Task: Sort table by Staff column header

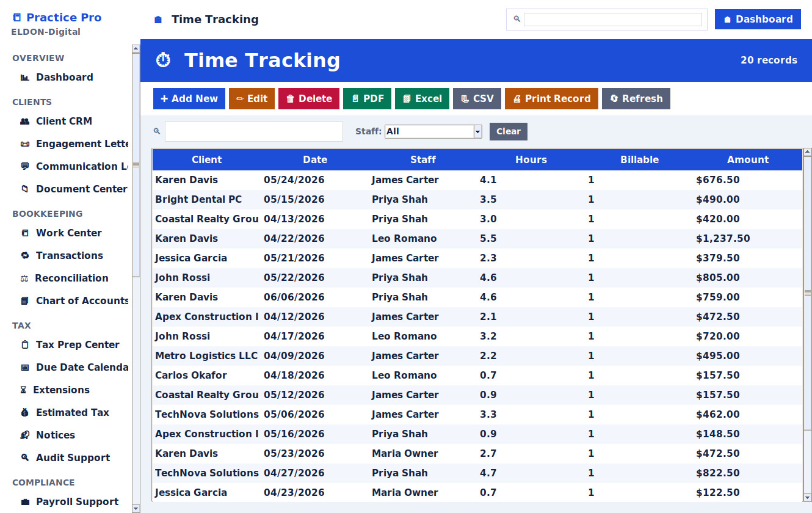Action: 423,160
